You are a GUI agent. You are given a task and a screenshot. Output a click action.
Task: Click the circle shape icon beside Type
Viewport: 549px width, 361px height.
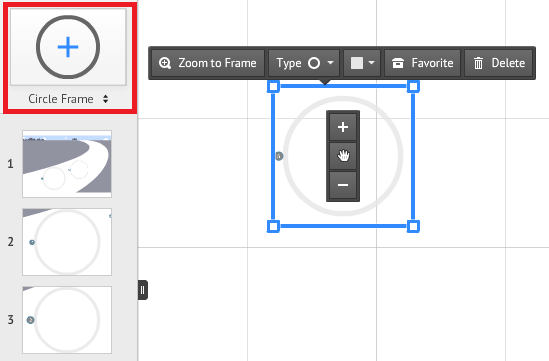(314, 63)
